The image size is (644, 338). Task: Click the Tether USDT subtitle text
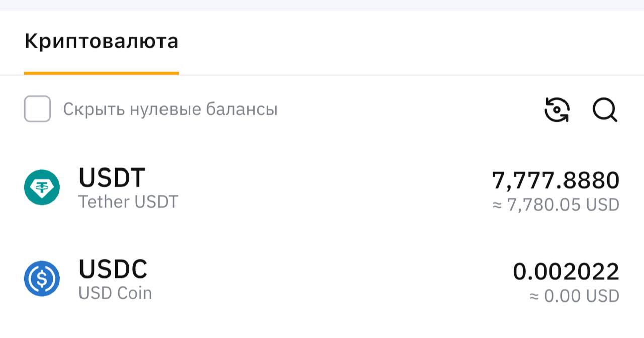(128, 202)
